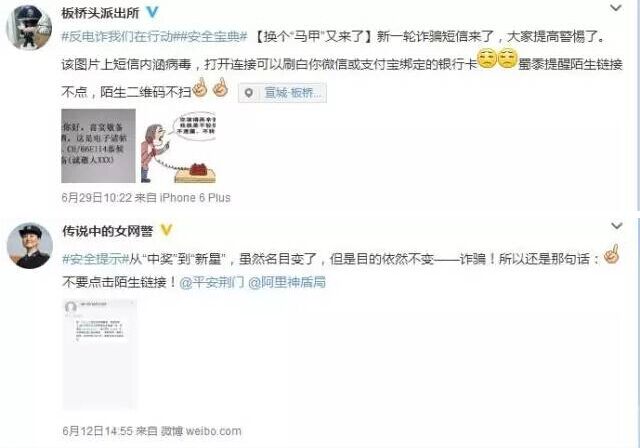Open hashtag #安全宝典#
The width and height of the screenshot is (640, 448).
click(214, 37)
